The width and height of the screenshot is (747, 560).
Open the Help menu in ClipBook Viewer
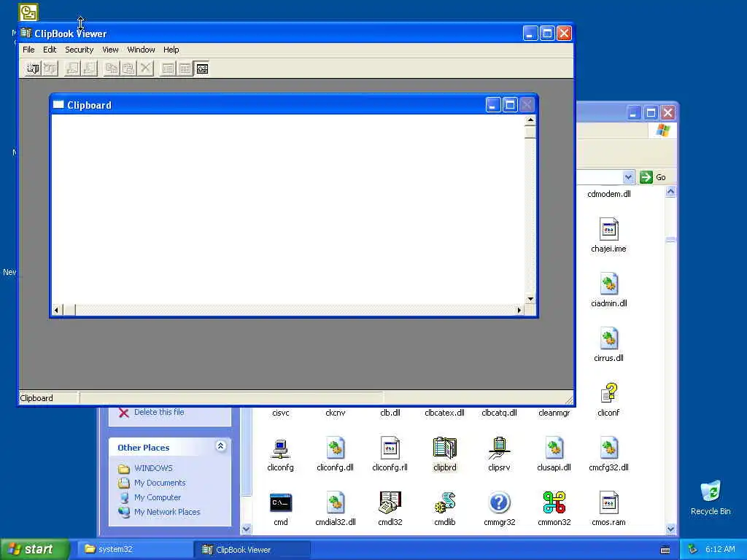pyautogui.click(x=171, y=50)
